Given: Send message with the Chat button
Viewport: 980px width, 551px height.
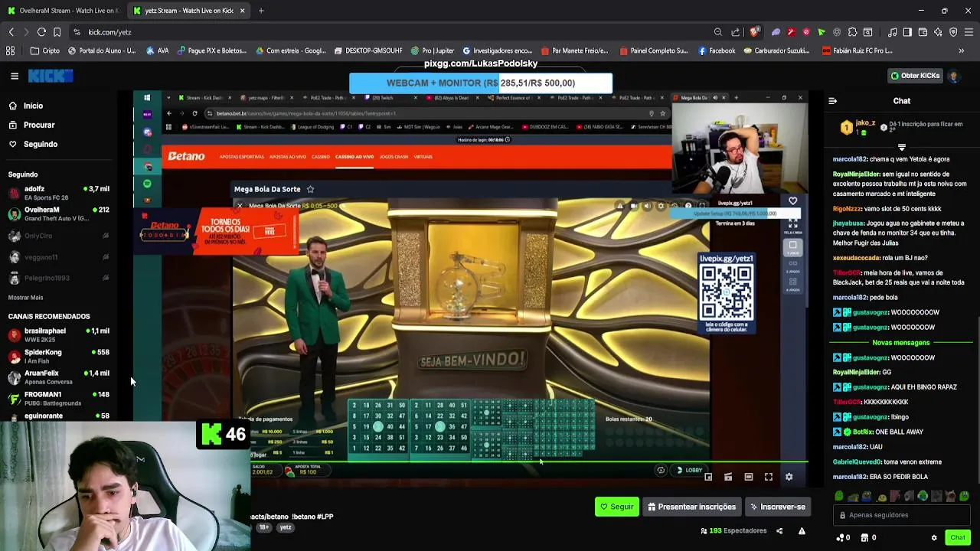Looking at the screenshot, I should tap(958, 537).
